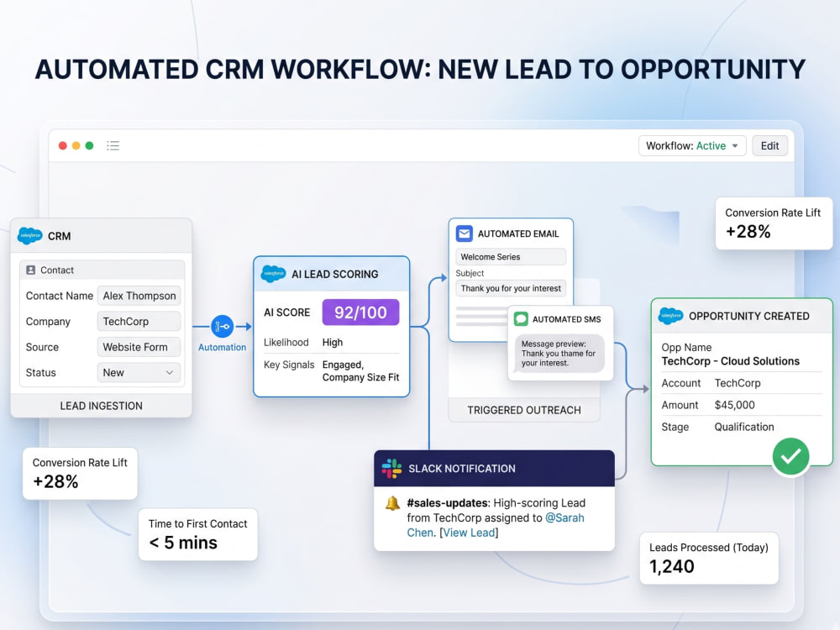Viewport: 840px width, 630px height.
Task: Click the Edit button
Action: 769,145
